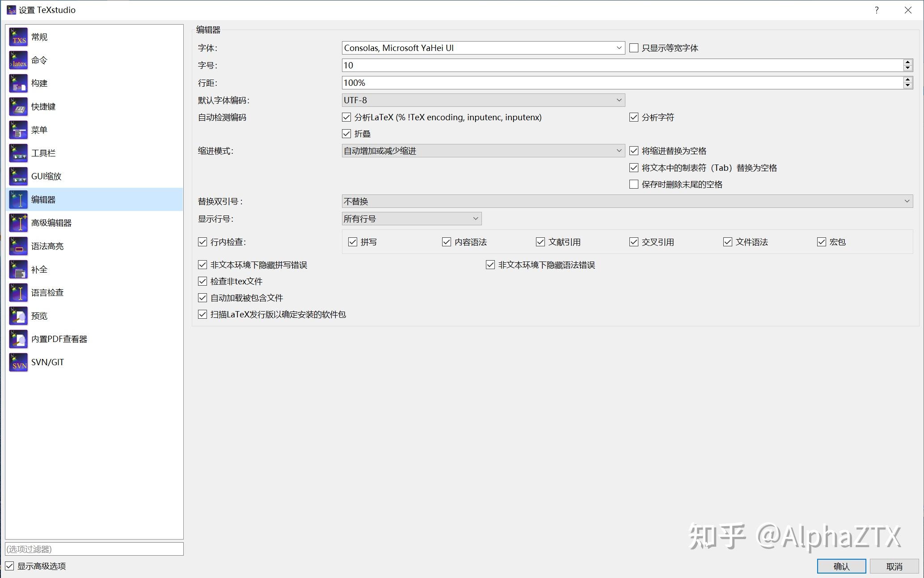924x578 pixels.
Task: Open the 命令 settings page icon
Action: pyautogui.click(x=18, y=60)
